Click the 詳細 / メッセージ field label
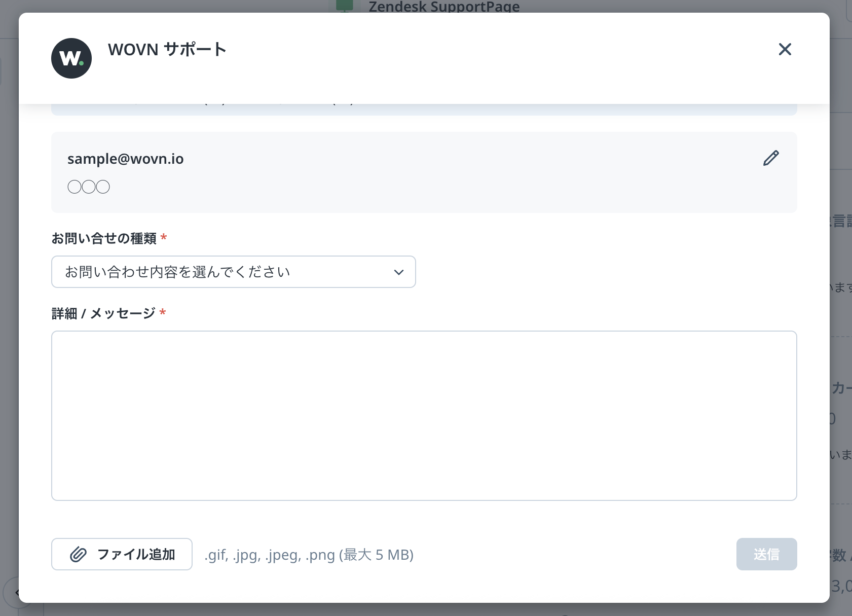Image resolution: width=852 pixels, height=616 pixels. (x=103, y=313)
